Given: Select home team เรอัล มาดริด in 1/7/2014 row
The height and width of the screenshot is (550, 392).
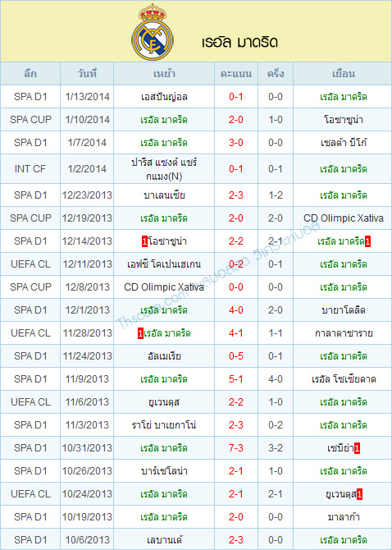Looking at the screenshot, I should tap(164, 143).
